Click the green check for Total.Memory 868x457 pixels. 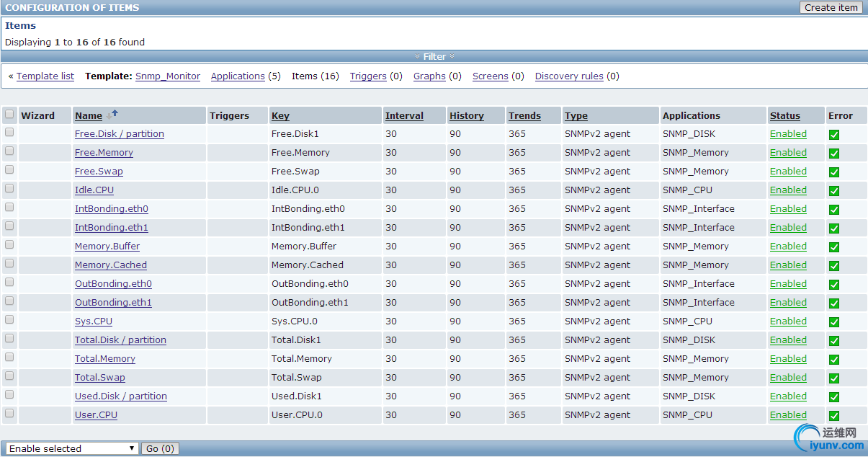(x=834, y=359)
